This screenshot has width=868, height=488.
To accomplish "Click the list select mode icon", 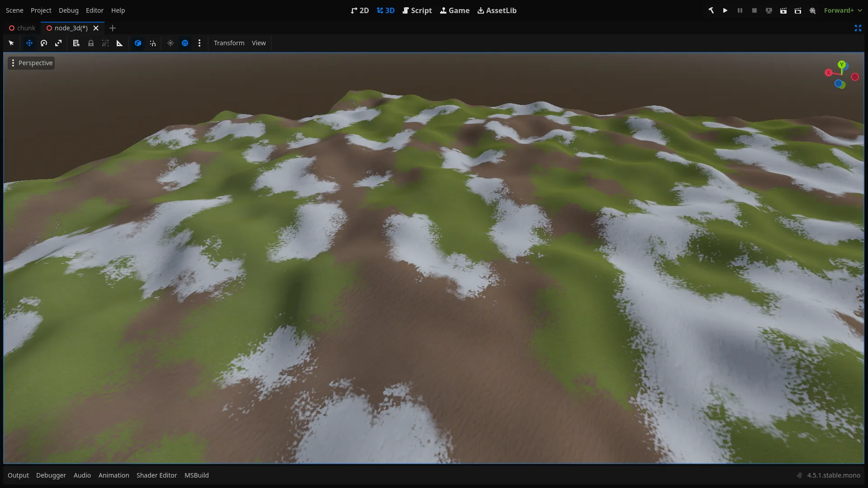I will tap(76, 43).
